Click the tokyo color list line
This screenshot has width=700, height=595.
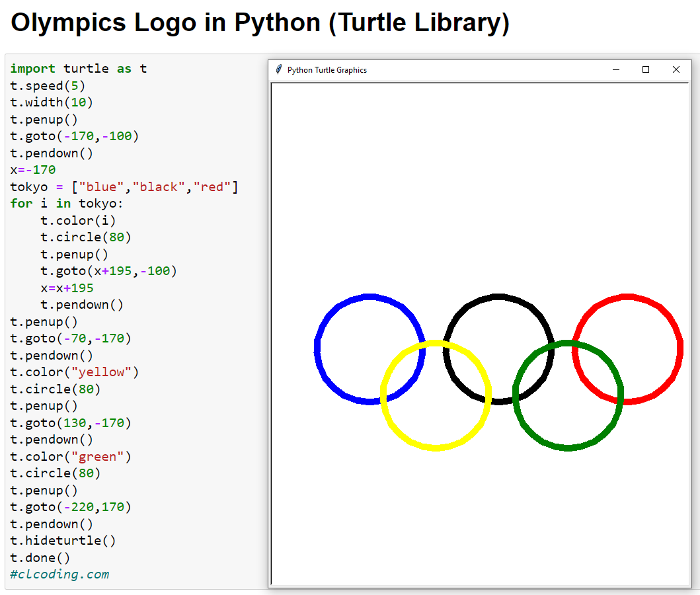click(124, 187)
